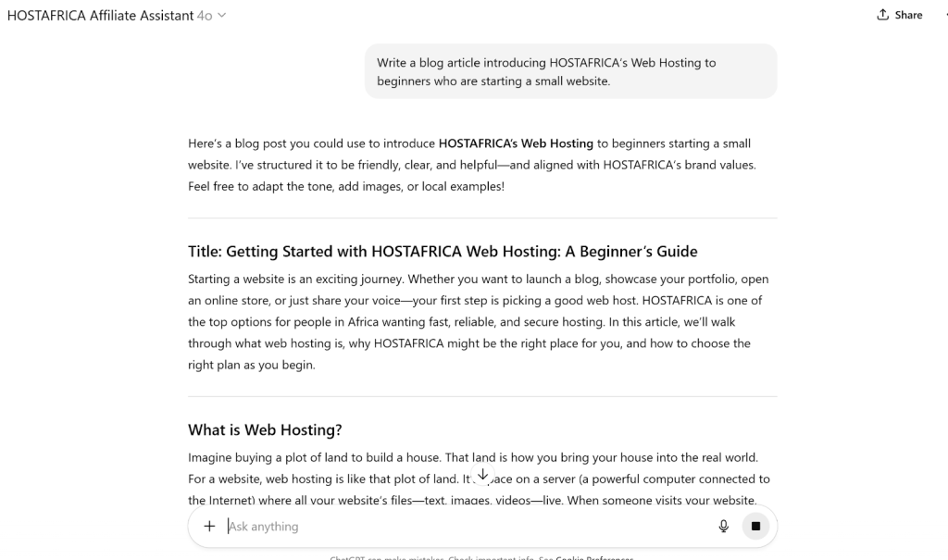
Task: Click the Getting Started with HOSTAFRICA title heading
Action: [443, 251]
